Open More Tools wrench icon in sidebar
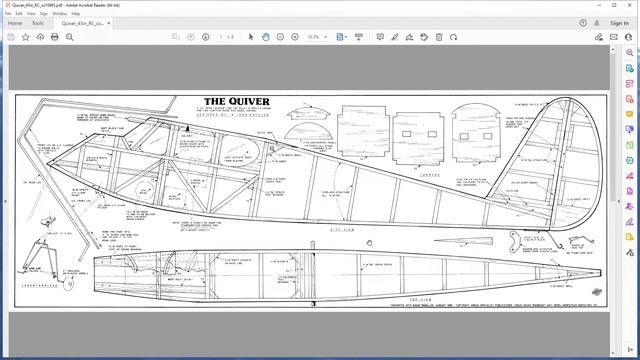 pos(630,253)
